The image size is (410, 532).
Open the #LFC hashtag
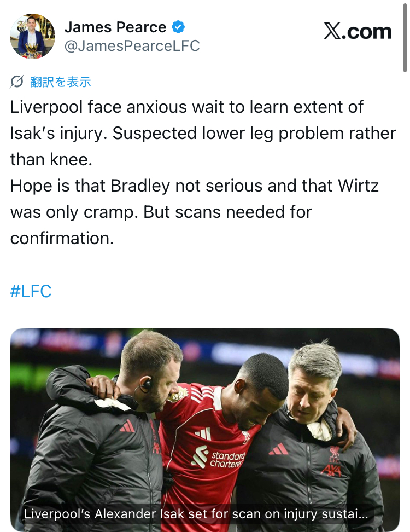(x=31, y=291)
